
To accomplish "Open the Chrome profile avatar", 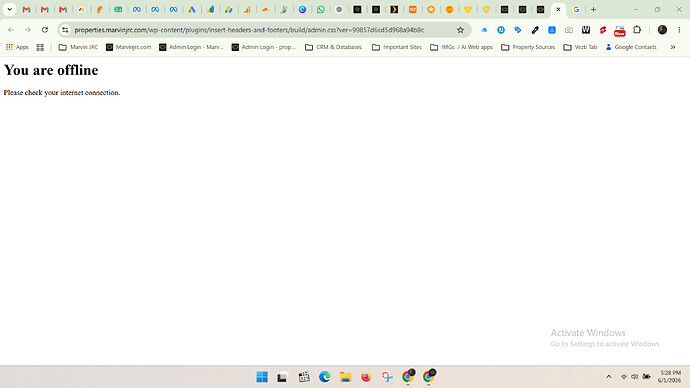I will [662, 30].
